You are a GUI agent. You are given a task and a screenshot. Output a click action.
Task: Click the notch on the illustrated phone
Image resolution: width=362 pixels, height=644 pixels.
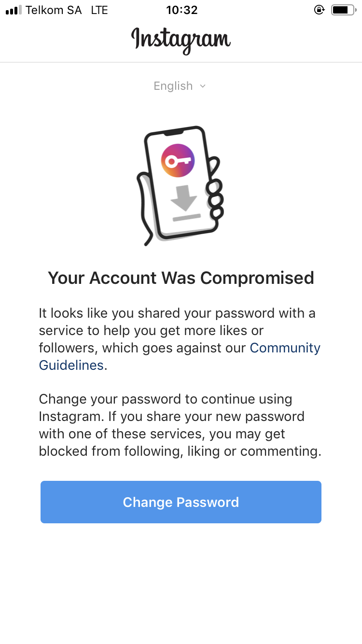(174, 132)
